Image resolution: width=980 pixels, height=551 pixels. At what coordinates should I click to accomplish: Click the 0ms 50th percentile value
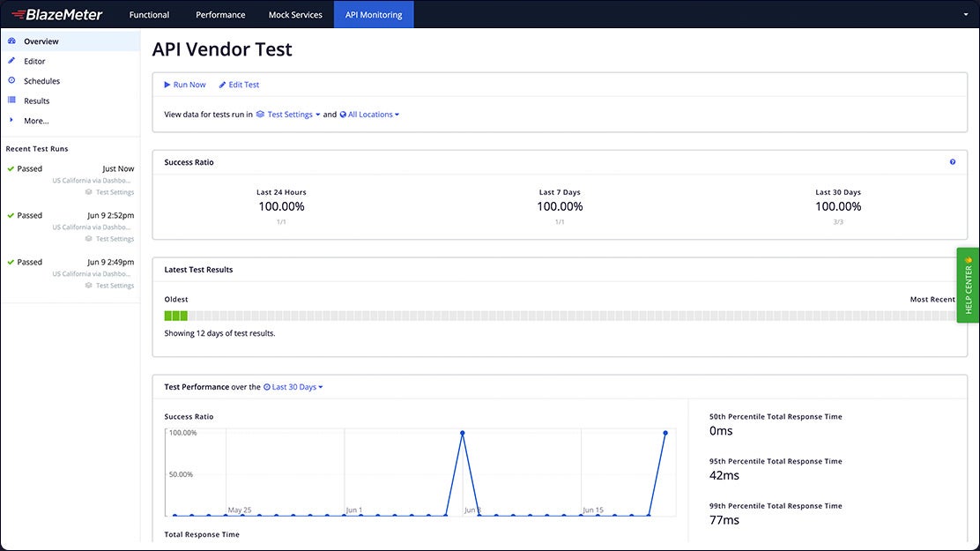click(x=721, y=431)
